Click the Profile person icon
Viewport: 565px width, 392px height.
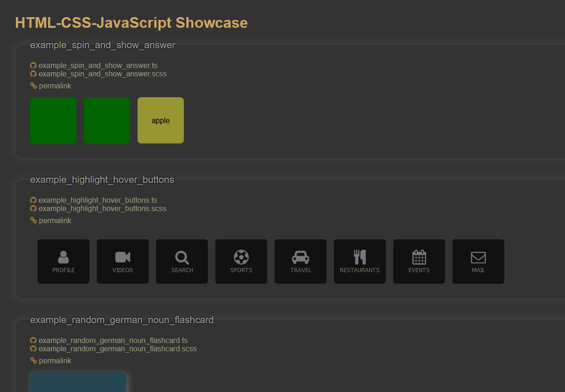pos(63,256)
